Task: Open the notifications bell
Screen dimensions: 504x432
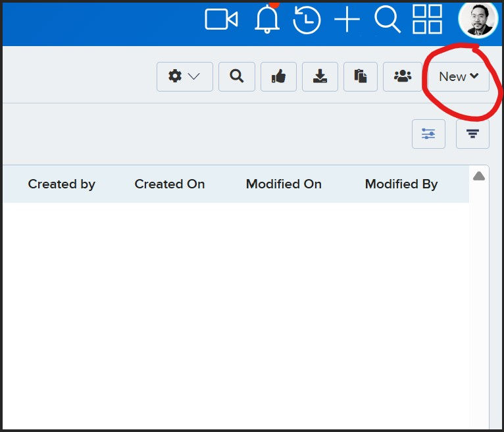Action: [x=267, y=18]
